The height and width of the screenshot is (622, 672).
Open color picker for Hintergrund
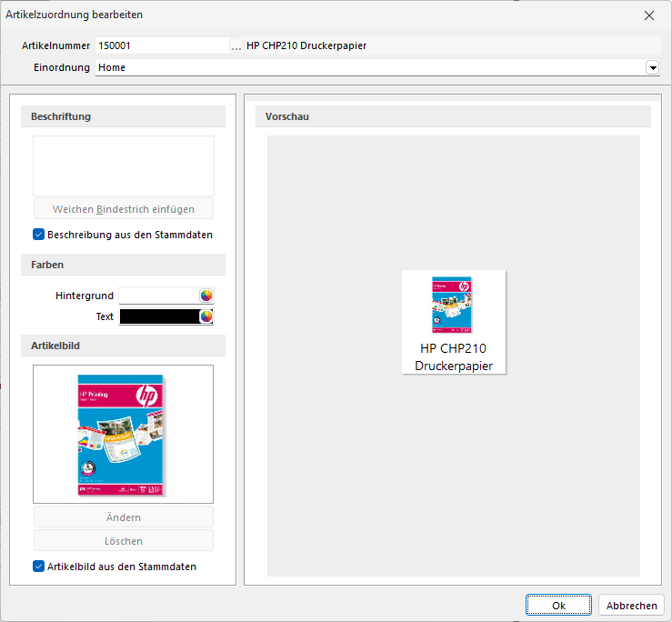tap(206, 296)
